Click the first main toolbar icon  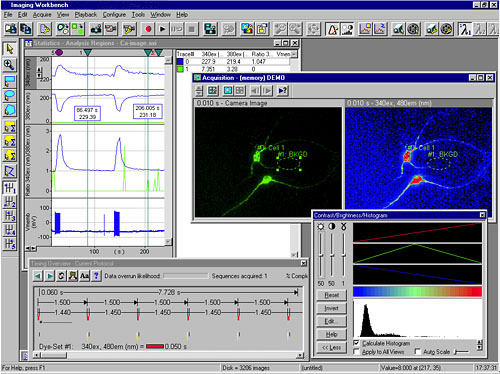click(11, 29)
